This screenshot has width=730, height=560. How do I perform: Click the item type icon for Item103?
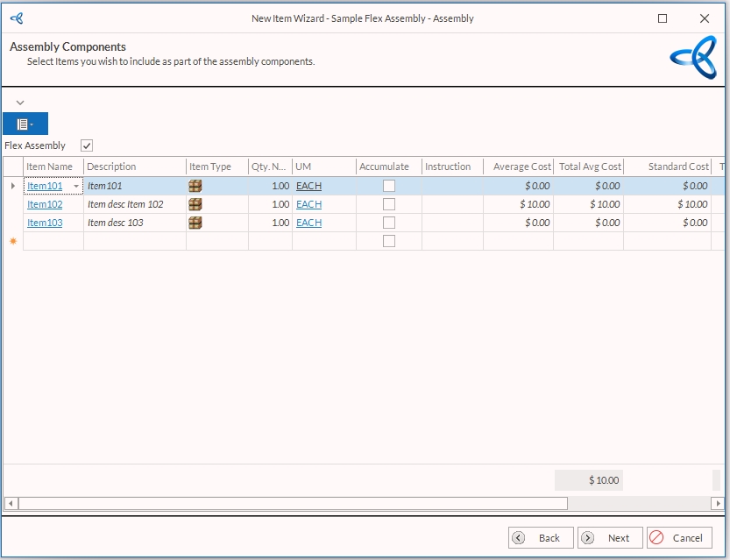pyautogui.click(x=195, y=223)
